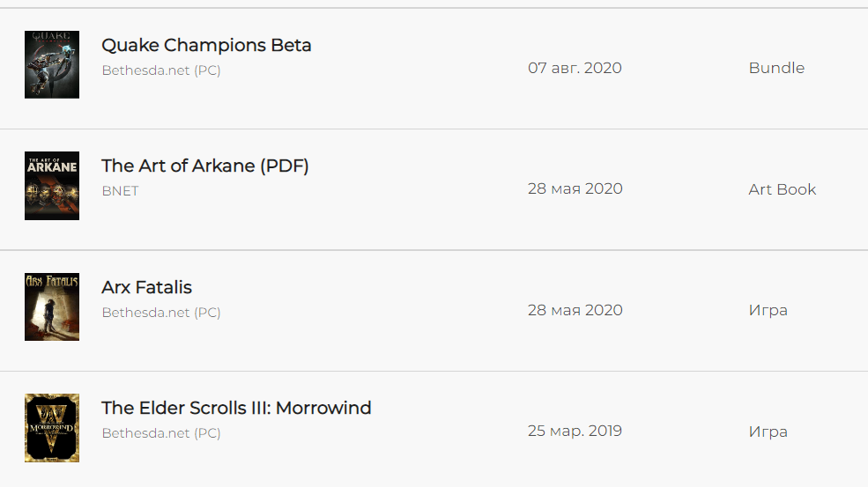The width and height of the screenshot is (868, 487).
Task: Click Bethesda.net (PC) under Quake Champions Beta
Action: [161, 70]
